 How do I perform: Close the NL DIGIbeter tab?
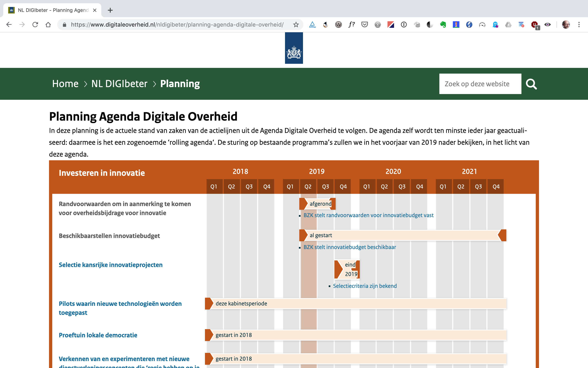(x=95, y=10)
